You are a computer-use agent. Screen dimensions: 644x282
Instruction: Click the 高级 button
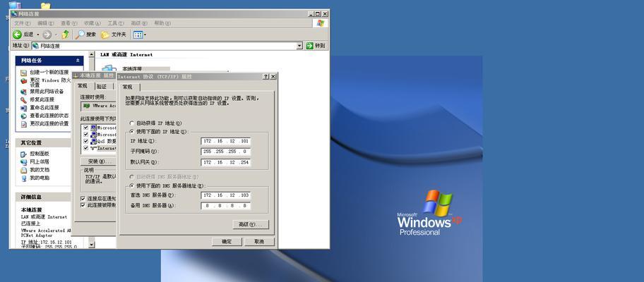click(x=251, y=225)
